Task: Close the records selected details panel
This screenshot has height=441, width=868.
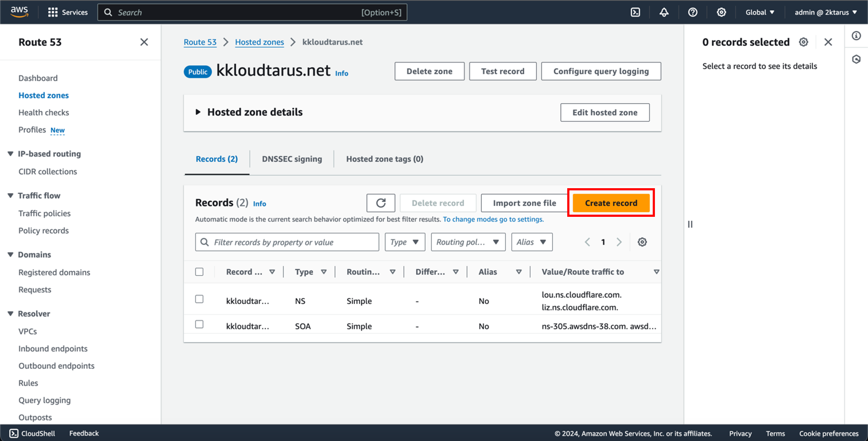Action: [828, 42]
